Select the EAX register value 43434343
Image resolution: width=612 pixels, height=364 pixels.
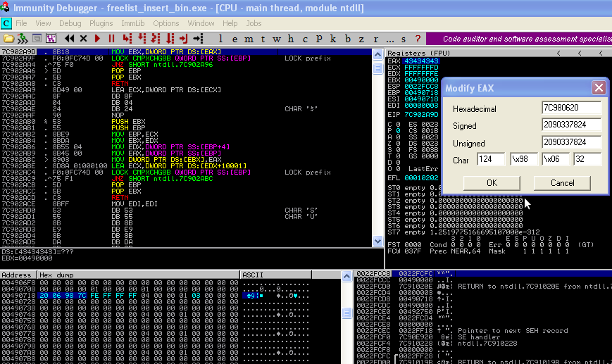click(x=422, y=61)
